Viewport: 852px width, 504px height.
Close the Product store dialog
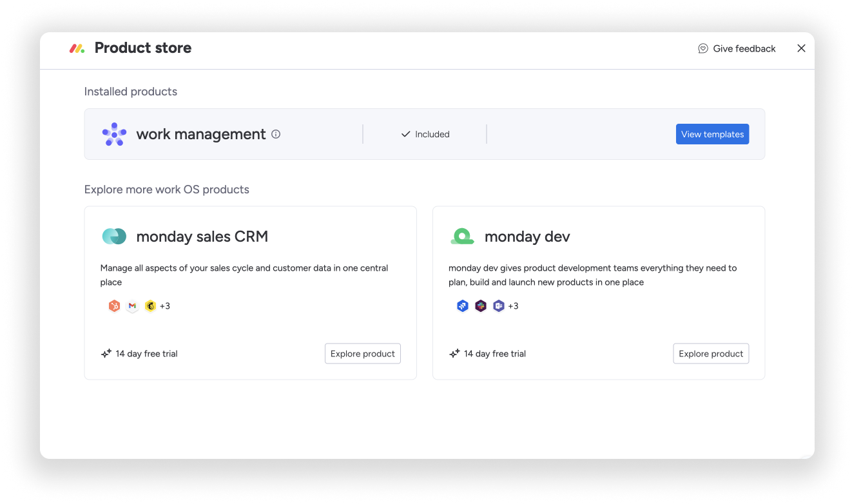[801, 48]
